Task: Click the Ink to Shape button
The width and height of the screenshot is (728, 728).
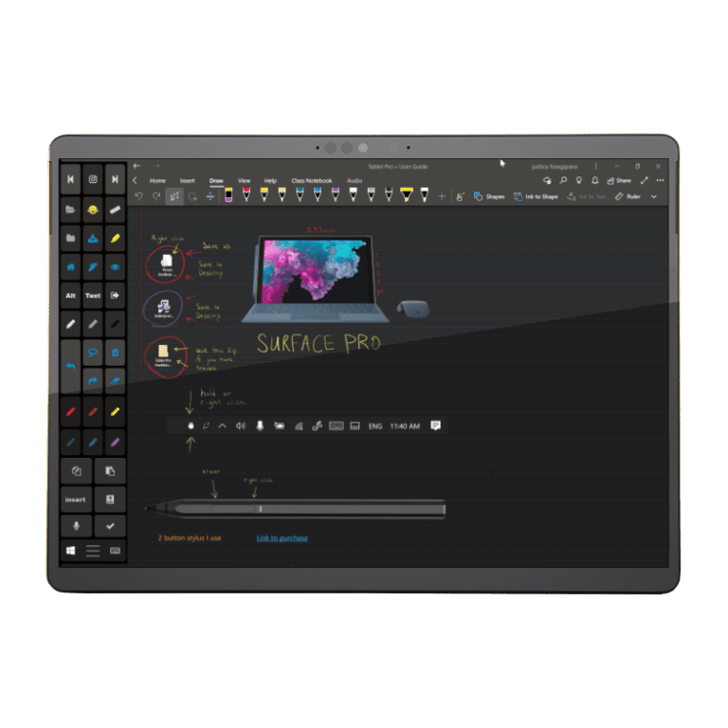Action: (536, 196)
